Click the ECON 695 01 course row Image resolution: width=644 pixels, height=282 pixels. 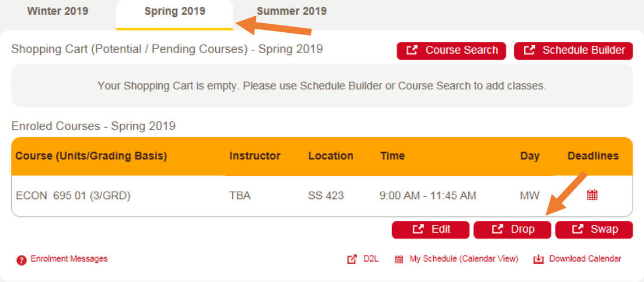pyautogui.click(x=73, y=196)
